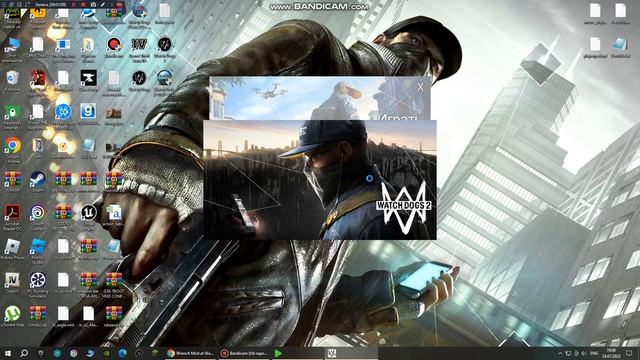Click the Windows Start button
This screenshot has height=360, width=640.
click(8, 353)
